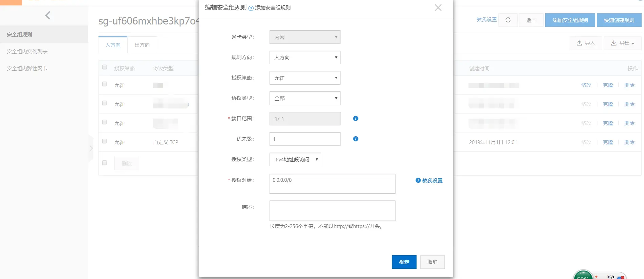644x279 pixels.
Task: Click 克隆 in first rule row
Action: point(608,85)
